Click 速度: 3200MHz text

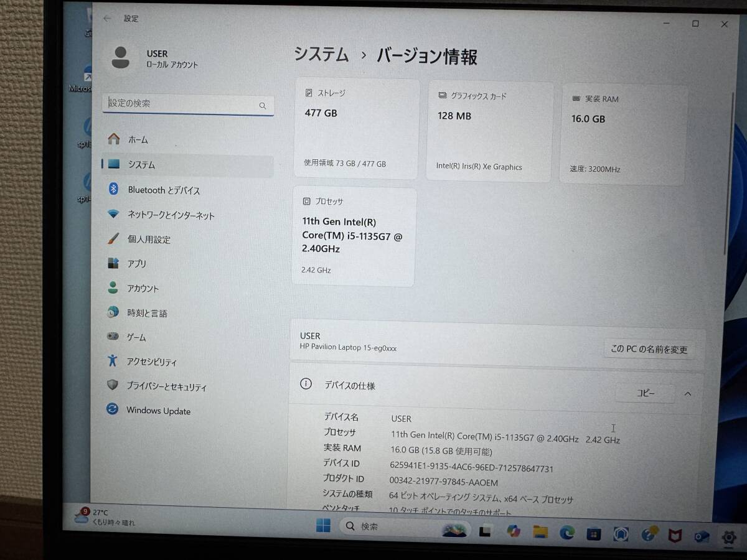[x=595, y=169]
